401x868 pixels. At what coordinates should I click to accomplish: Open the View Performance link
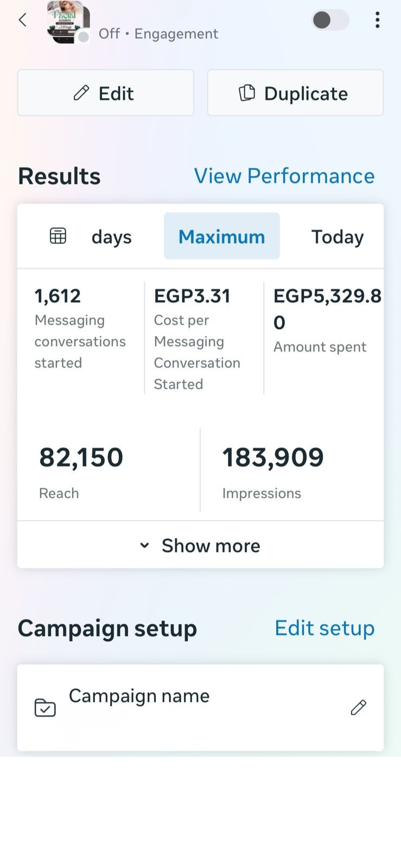pos(284,176)
